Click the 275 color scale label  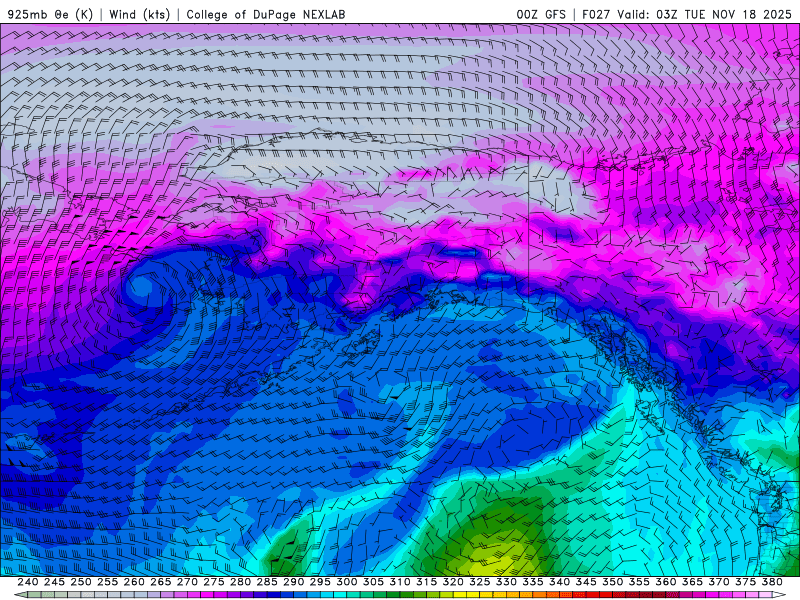(x=214, y=582)
